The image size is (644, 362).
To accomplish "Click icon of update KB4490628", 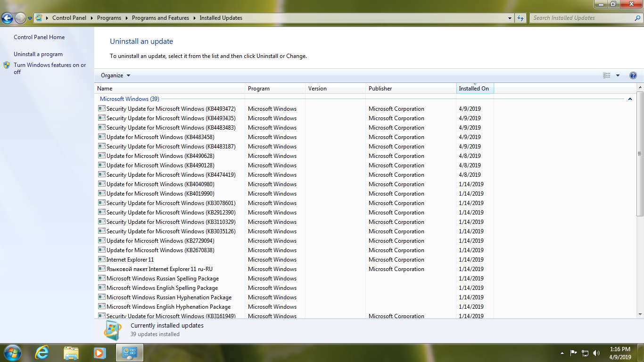I will pos(101,156).
